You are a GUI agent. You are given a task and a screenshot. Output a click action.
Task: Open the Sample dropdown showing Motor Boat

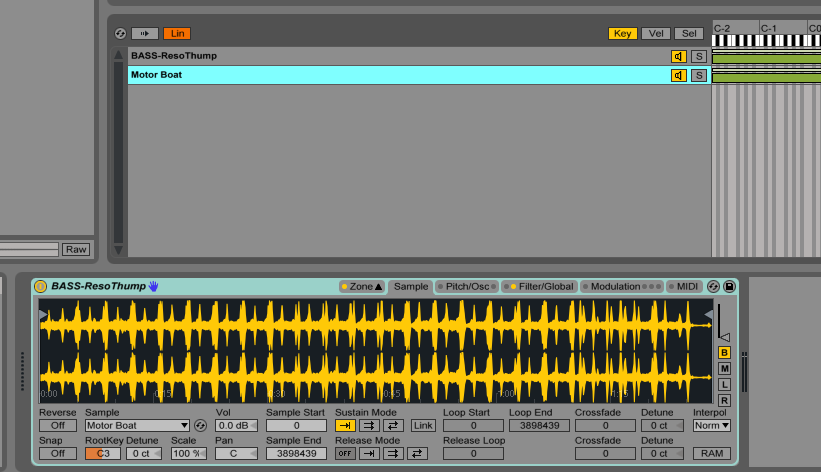point(137,426)
